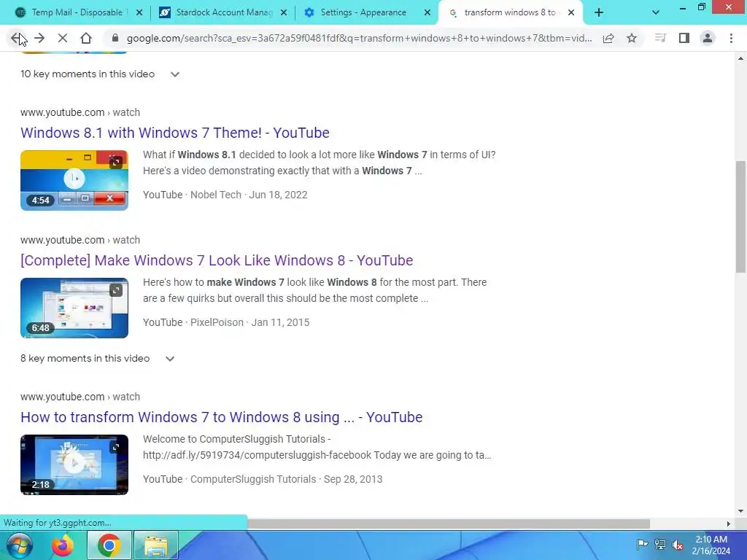Open the media controls icon in the toolbar
This screenshot has width=747, height=560.
660,38
